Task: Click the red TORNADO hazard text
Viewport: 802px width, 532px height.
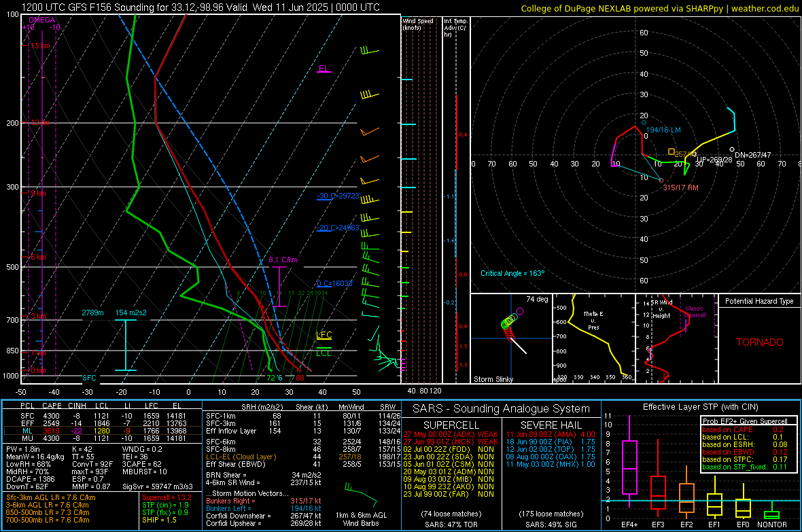Action: click(x=760, y=342)
